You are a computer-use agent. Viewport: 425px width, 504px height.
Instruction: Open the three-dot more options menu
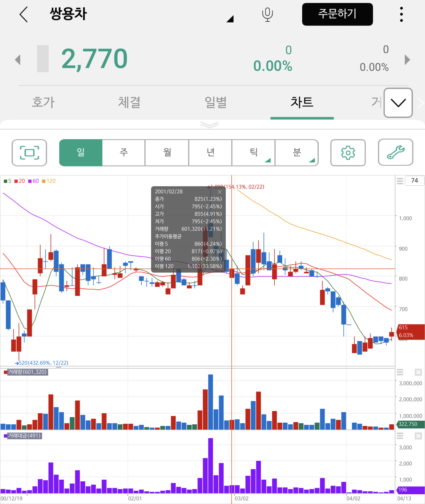[401, 14]
